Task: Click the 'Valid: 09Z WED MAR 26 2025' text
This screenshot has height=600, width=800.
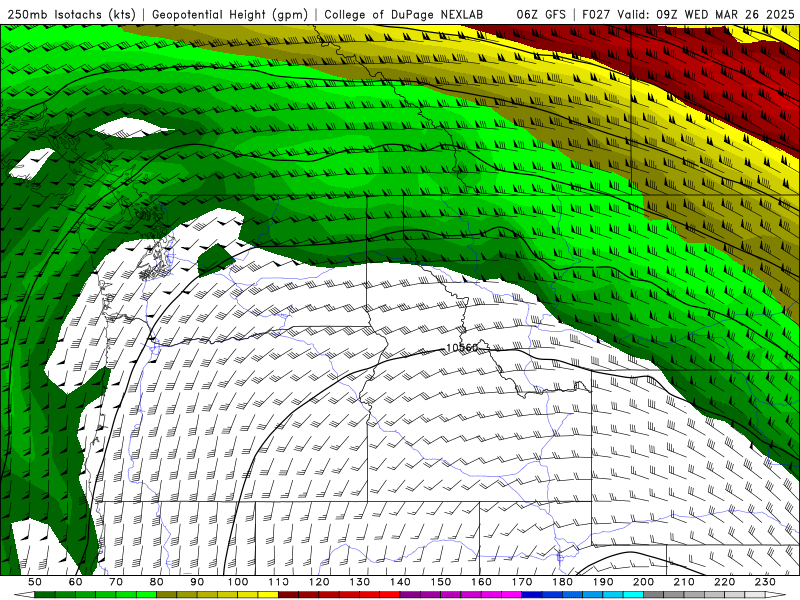Action: click(706, 14)
